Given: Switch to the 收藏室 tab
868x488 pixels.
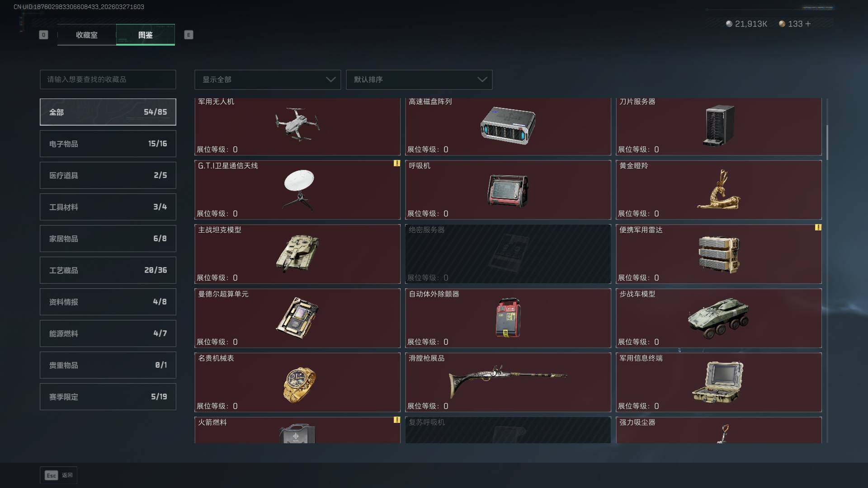Looking at the screenshot, I should 86,35.
